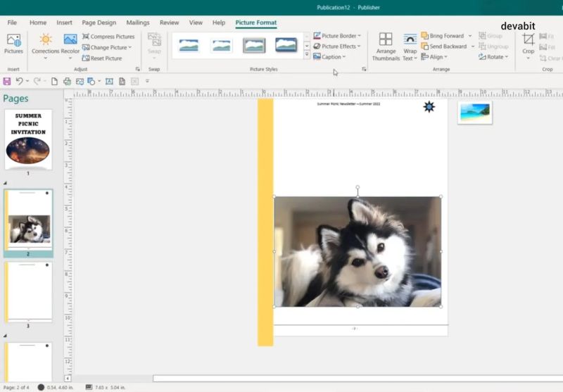Click the Print icon in quick access toolbar
563x392 pixels.
(67, 82)
